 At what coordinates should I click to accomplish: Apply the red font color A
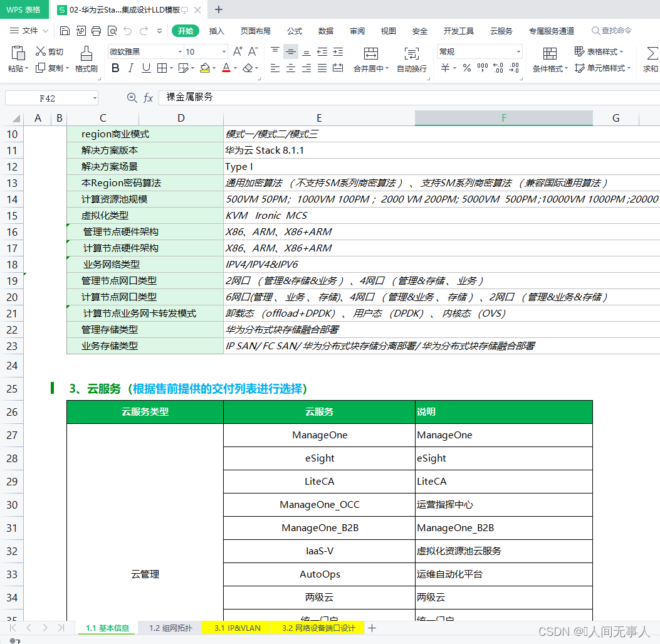coord(226,68)
